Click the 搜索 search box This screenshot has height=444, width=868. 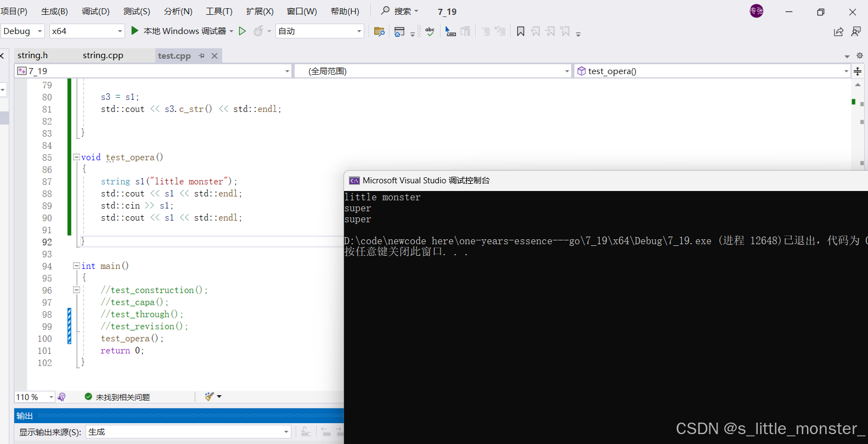click(x=400, y=11)
